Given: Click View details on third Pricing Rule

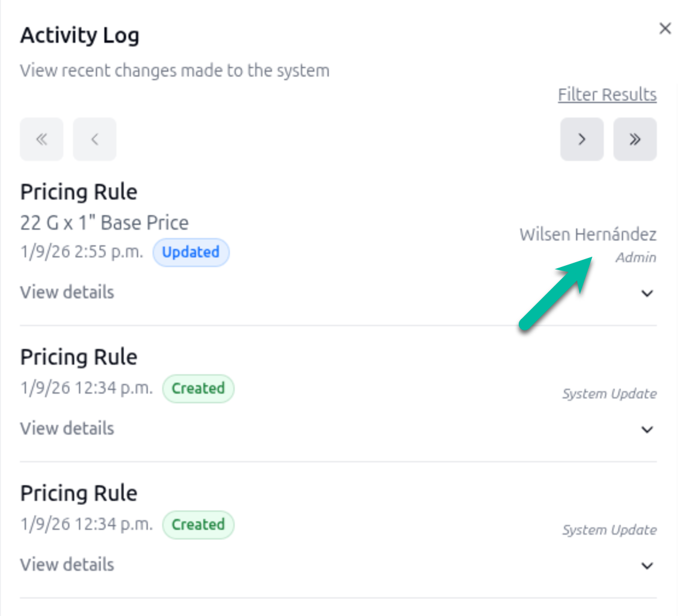Looking at the screenshot, I should (67, 565).
